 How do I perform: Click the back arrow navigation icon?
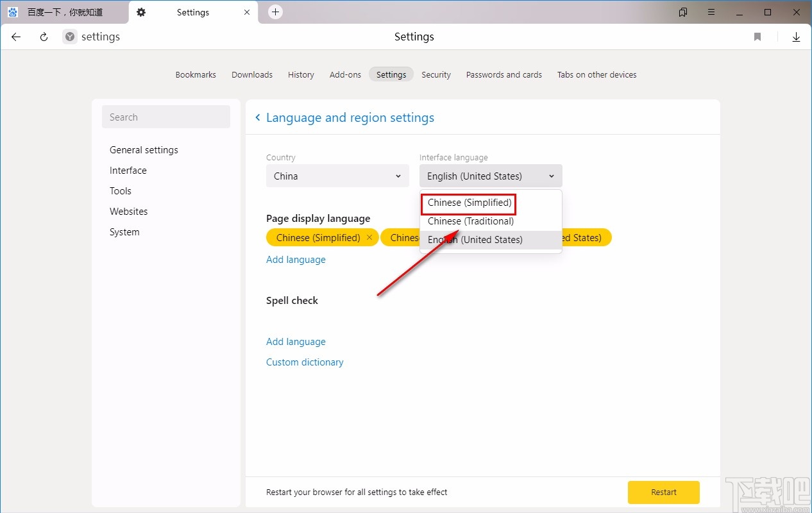pyautogui.click(x=16, y=37)
